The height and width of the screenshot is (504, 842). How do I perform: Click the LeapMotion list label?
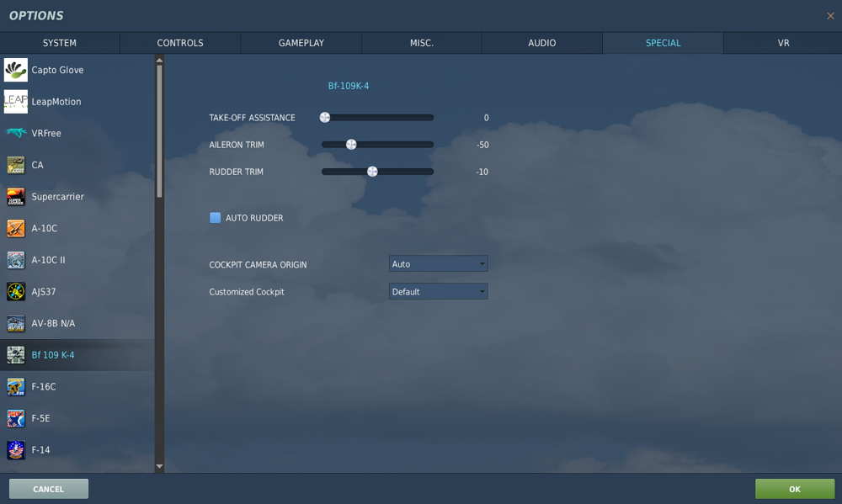[56, 102]
